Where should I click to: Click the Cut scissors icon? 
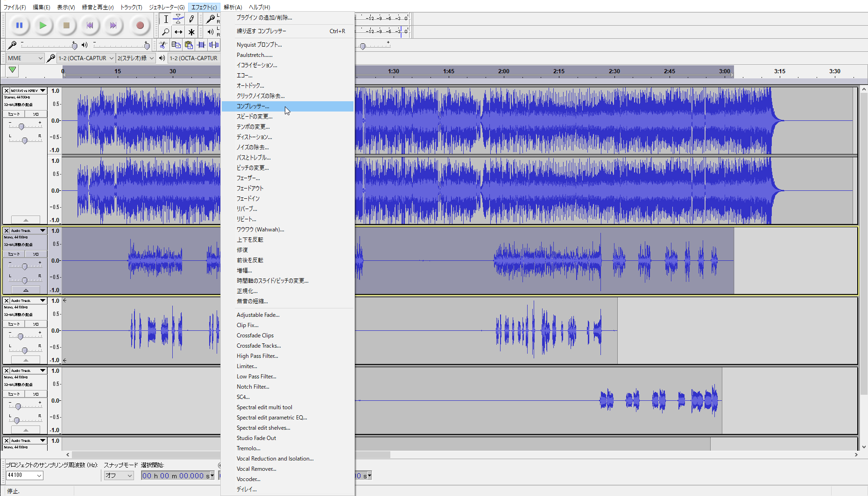pyautogui.click(x=162, y=45)
